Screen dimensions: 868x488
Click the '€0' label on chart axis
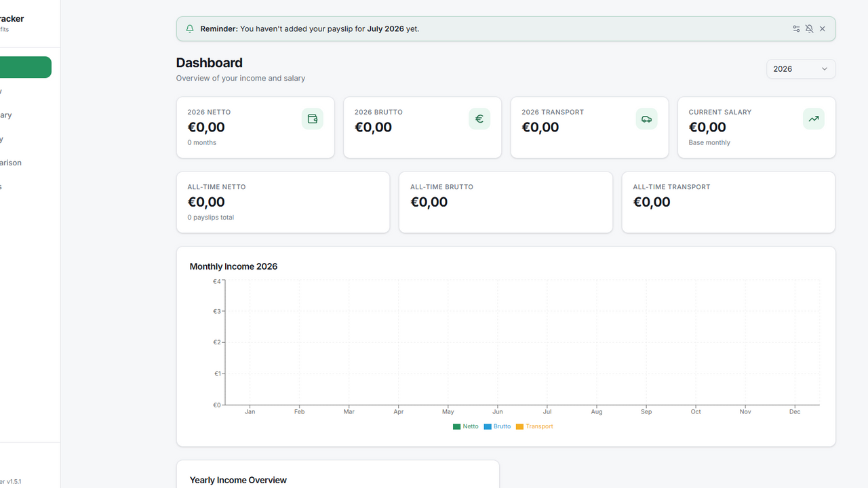[x=217, y=405]
